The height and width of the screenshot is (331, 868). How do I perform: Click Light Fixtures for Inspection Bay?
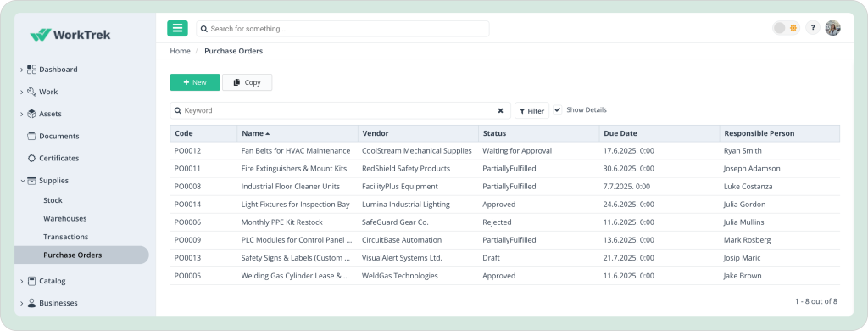(296, 205)
